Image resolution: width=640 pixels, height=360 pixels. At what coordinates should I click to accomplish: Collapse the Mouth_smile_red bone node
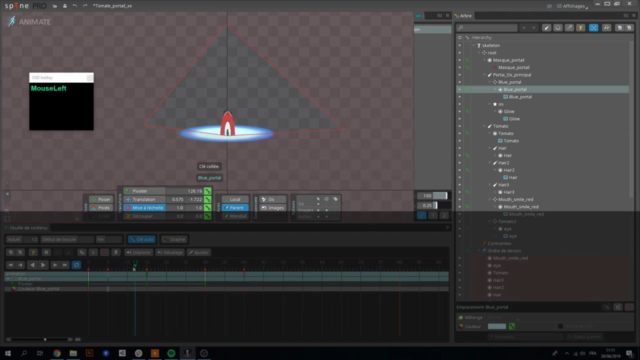point(490,200)
